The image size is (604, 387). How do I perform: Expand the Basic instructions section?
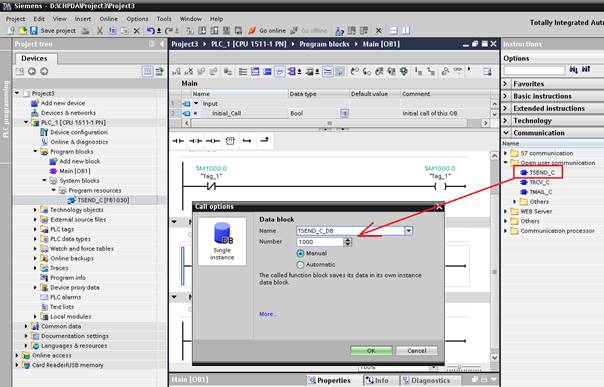[x=506, y=96]
